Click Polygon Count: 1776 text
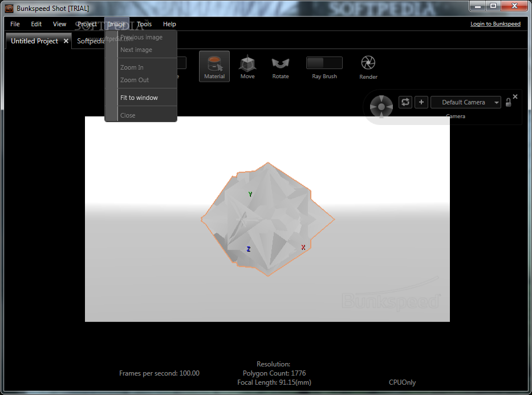532x395 pixels. tap(274, 373)
